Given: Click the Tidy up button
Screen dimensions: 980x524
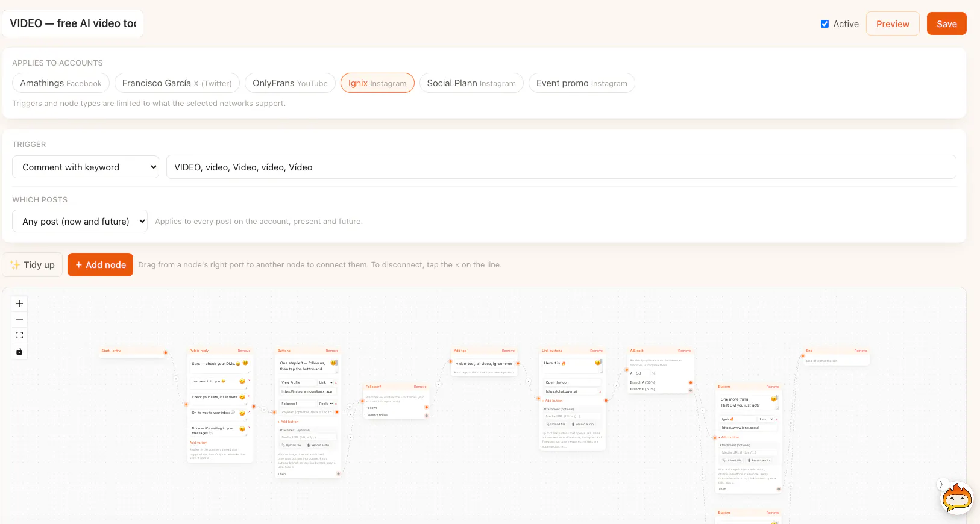Looking at the screenshot, I should [33, 265].
